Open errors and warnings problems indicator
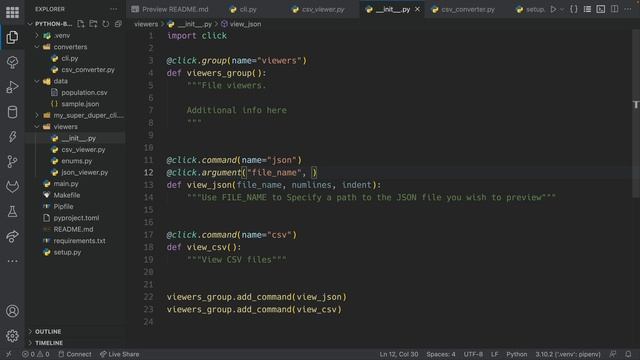This screenshot has width=640, height=360. click(36, 354)
